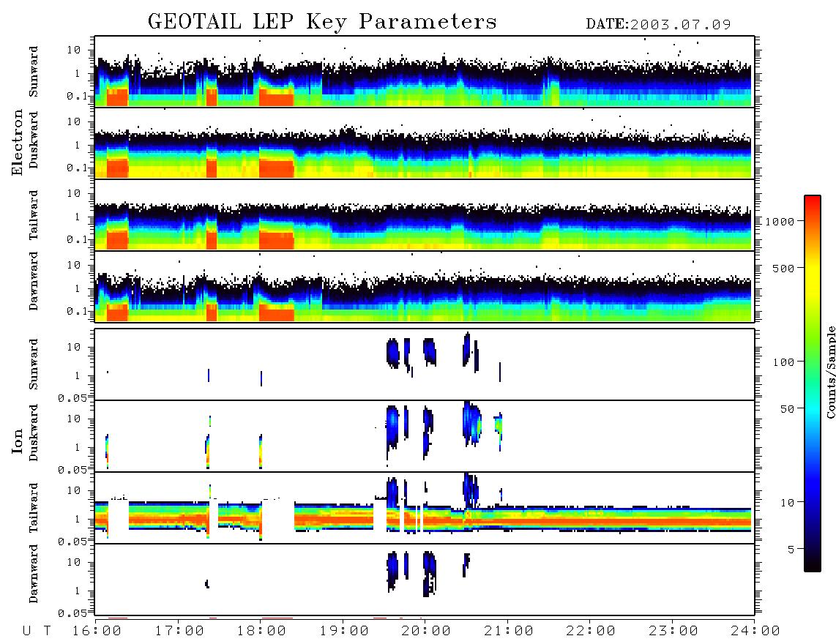Select the Electron Duskward panel label
836x644 pixels.
coord(34,140)
